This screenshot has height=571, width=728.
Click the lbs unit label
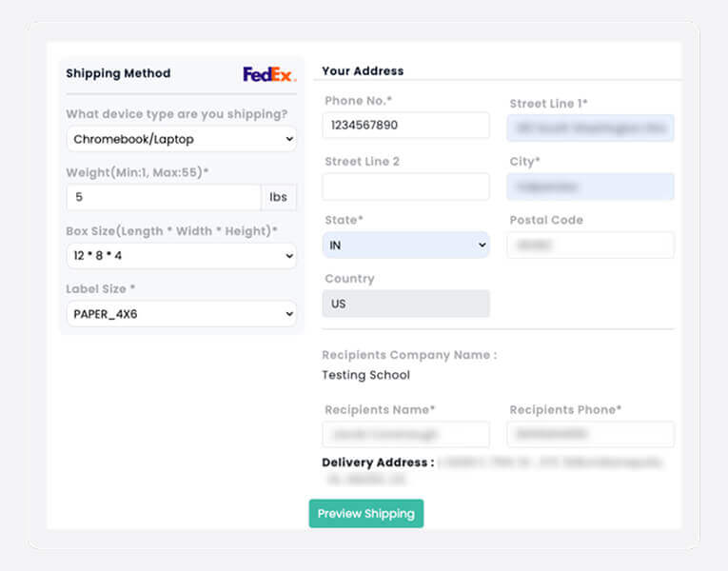[x=279, y=197]
